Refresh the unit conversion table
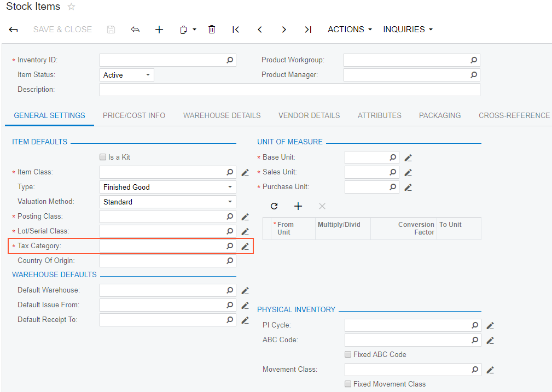The height and width of the screenshot is (392, 552). pos(274,206)
